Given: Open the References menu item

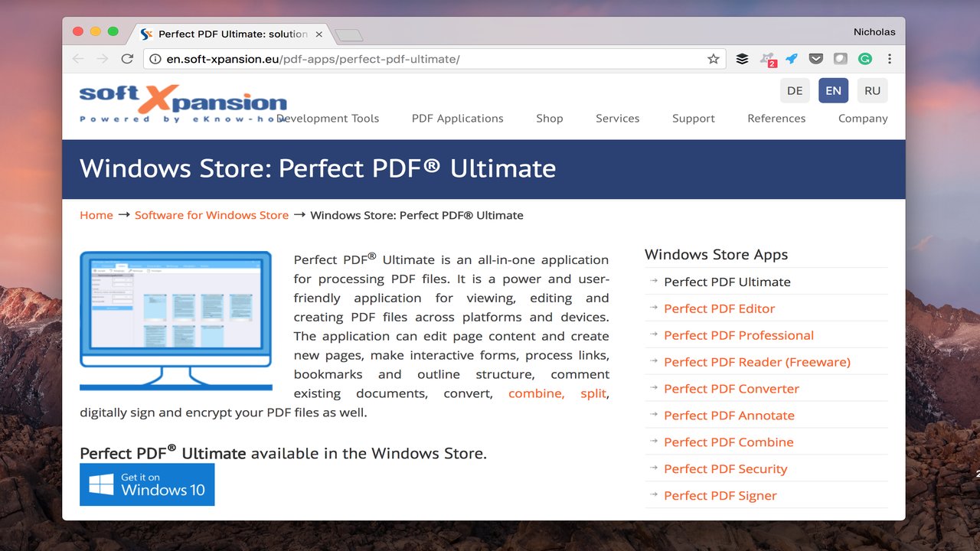Looking at the screenshot, I should [x=776, y=119].
